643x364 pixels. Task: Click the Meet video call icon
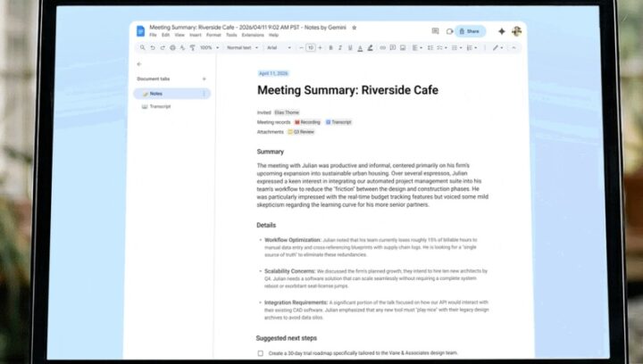[x=449, y=31]
